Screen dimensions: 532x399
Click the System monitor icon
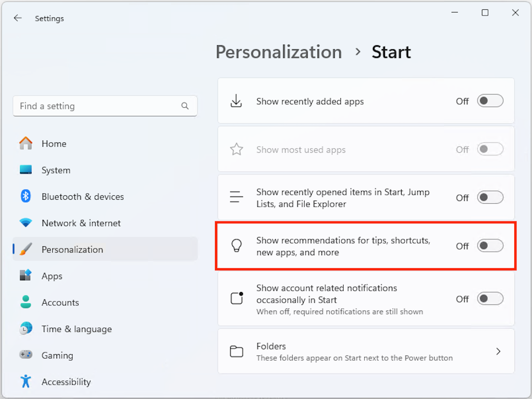tap(26, 170)
